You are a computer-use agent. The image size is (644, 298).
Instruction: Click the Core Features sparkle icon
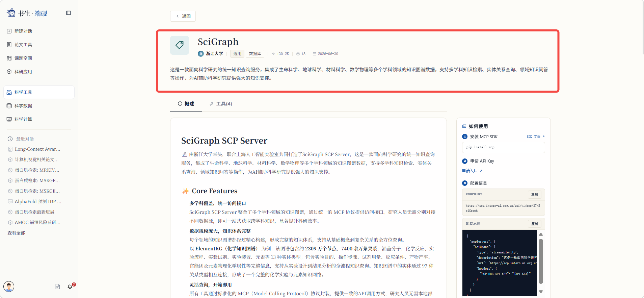(x=185, y=191)
